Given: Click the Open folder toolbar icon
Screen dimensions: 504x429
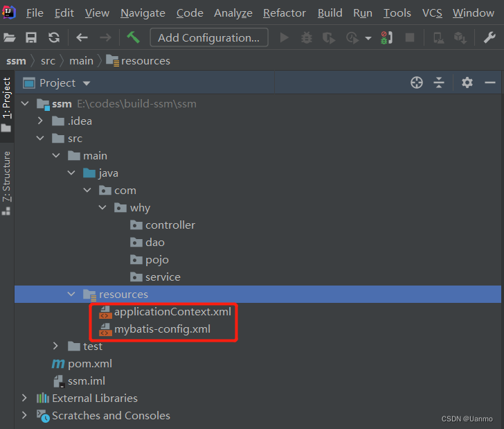Looking at the screenshot, I should tap(10, 37).
